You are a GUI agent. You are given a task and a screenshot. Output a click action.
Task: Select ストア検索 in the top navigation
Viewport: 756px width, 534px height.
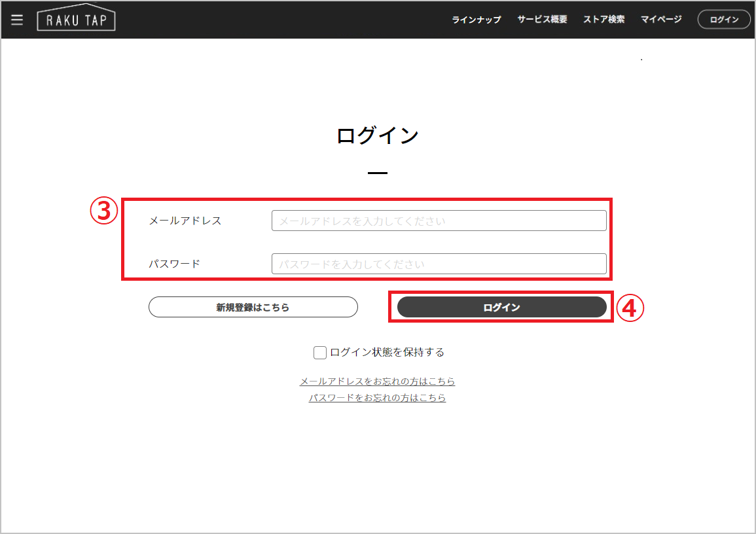pos(603,20)
